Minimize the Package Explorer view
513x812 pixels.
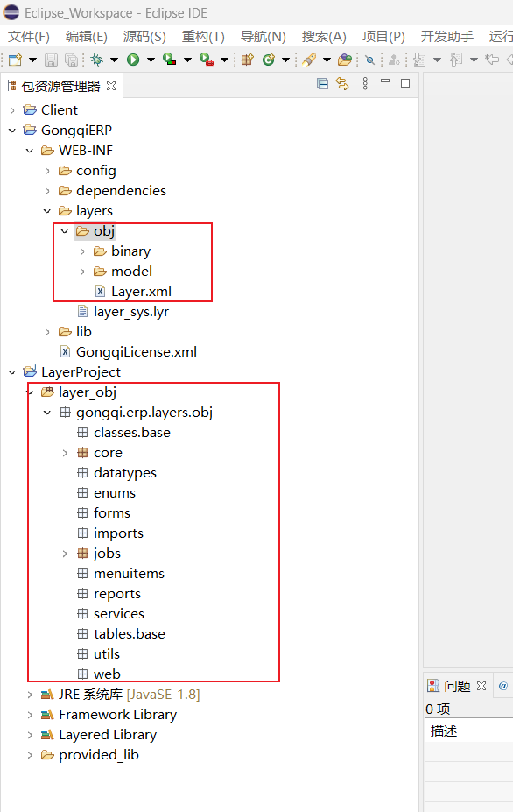click(x=385, y=81)
